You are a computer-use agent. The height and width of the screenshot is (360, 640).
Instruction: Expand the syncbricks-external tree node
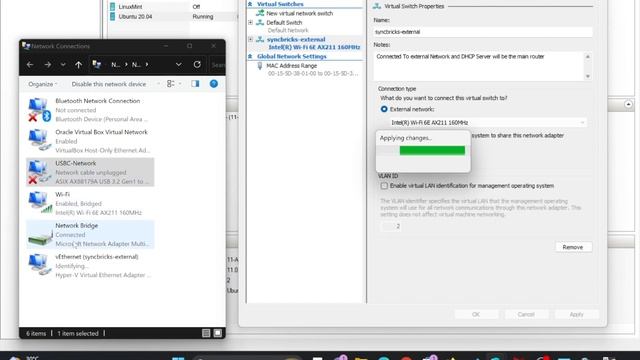tap(250, 39)
